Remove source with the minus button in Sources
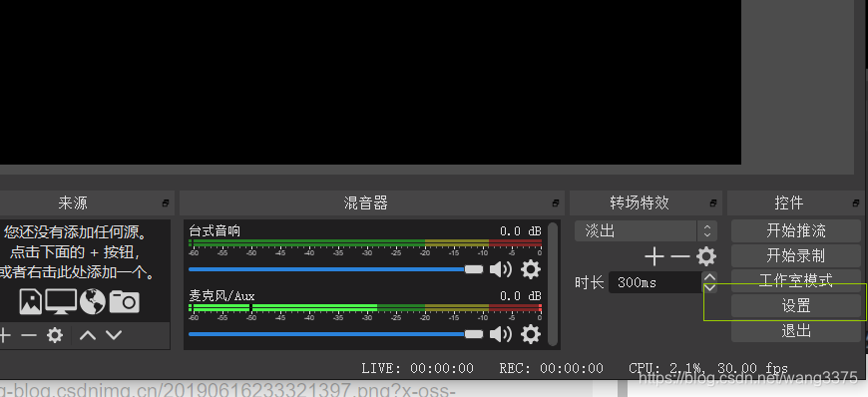This screenshot has width=868, height=397. (29, 335)
